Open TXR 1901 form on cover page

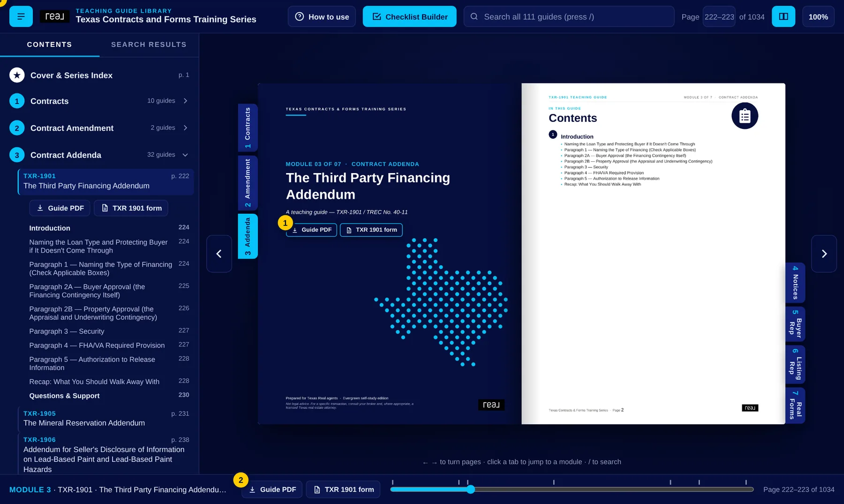371,230
